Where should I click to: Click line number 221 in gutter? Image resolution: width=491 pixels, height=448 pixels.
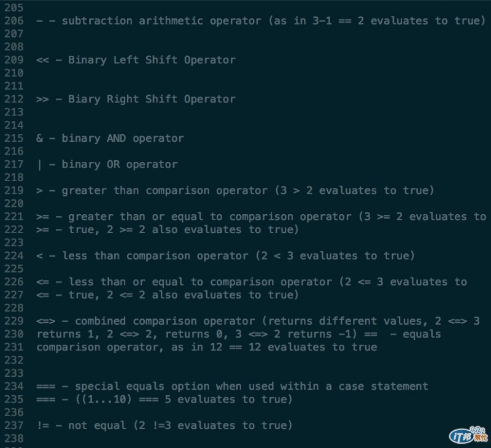point(14,217)
